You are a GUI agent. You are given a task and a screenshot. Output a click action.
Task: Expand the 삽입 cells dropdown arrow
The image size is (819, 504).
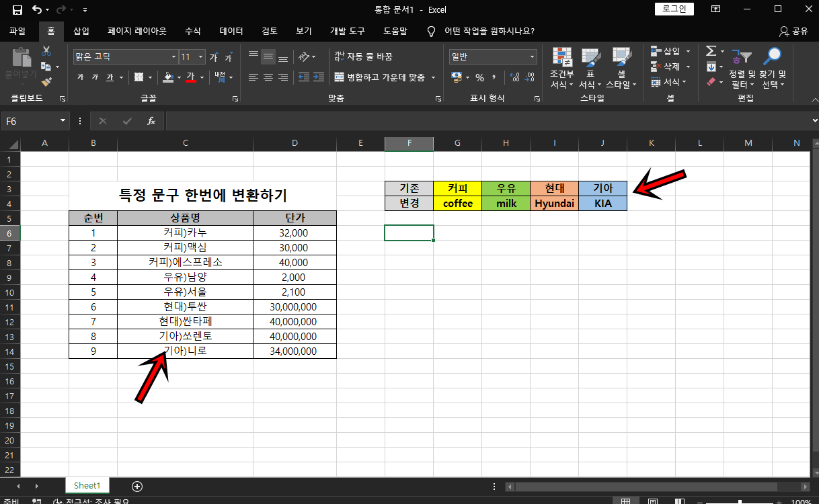pyautogui.click(x=688, y=51)
